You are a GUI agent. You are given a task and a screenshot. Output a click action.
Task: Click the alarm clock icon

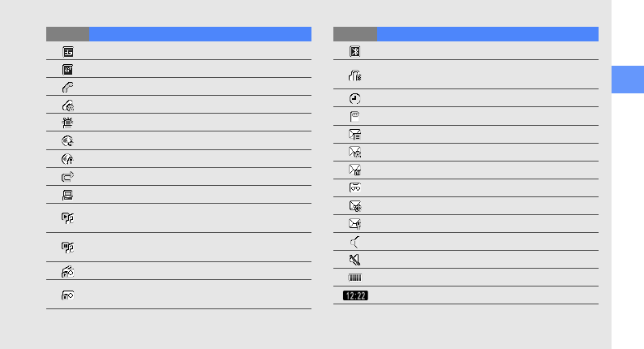coord(355,99)
